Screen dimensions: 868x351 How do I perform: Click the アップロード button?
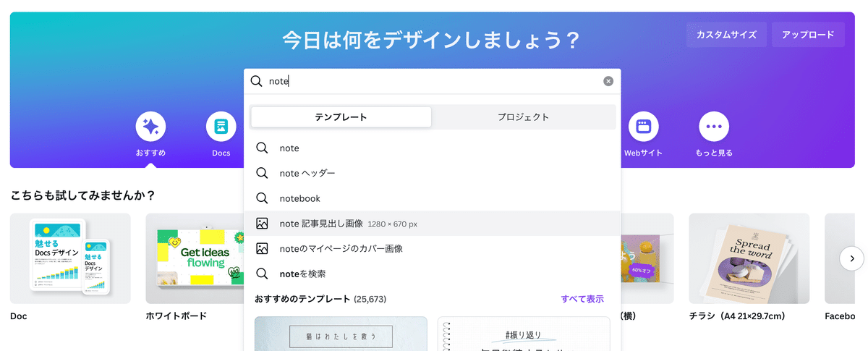click(x=808, y=35)
